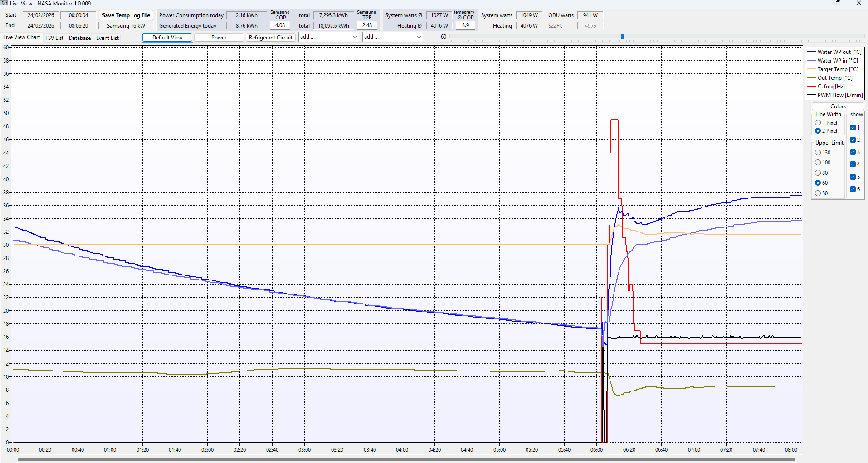Expand the first 'add ...' dropdown
The width and height of the screenshot is (868, 463).
pos(329,37)
